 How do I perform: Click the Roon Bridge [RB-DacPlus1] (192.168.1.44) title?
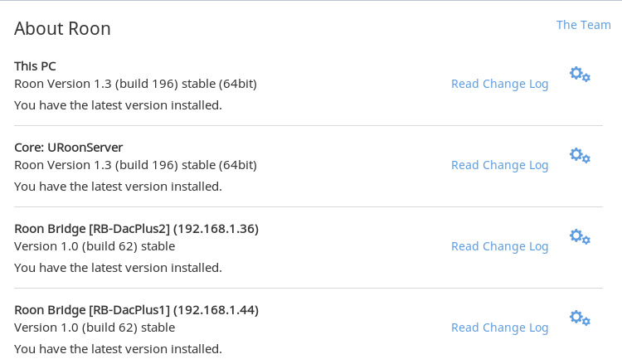(x=137, y=310)
